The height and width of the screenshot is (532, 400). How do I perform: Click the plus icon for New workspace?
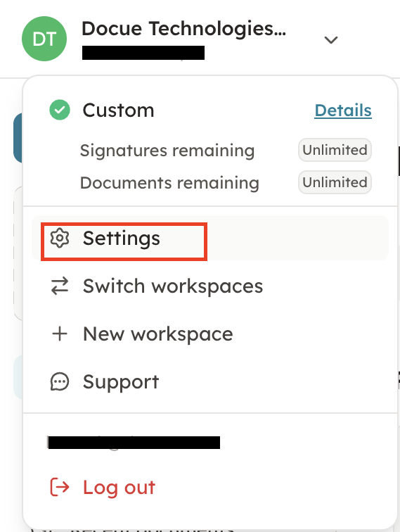pos(60,334)
